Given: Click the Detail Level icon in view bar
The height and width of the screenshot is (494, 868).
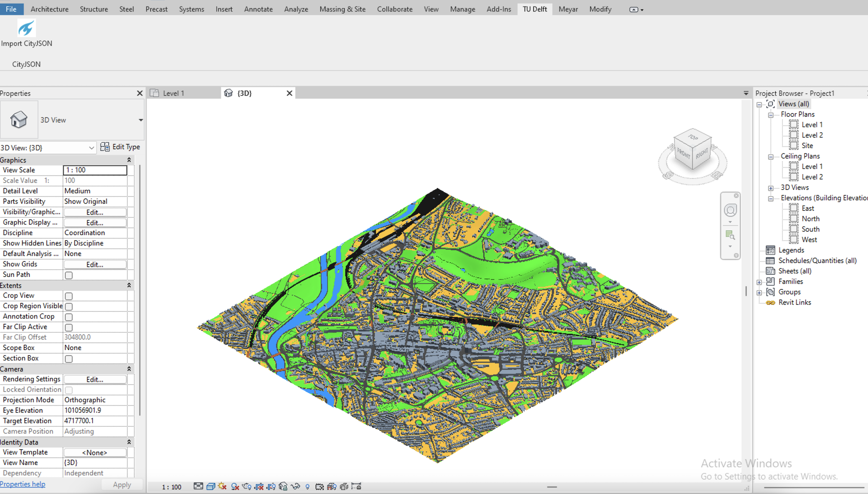Looking at the screenshot, I should [x=198, y=486].
